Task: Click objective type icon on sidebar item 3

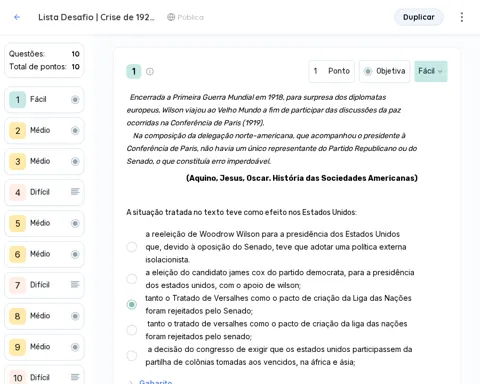Action: [x=75, y=162]
